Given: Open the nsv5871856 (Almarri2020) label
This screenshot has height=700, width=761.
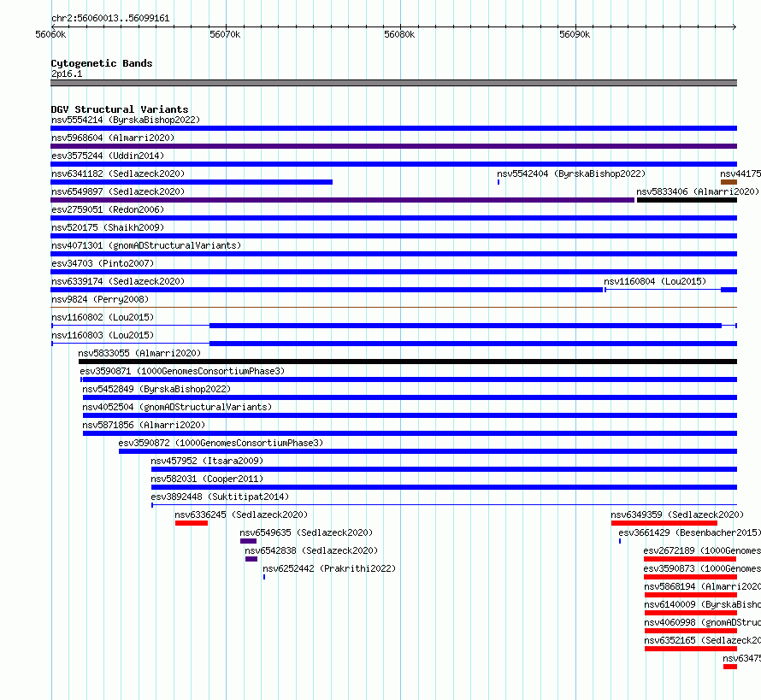Looking at the screenshot, I should tap(144, 425).
